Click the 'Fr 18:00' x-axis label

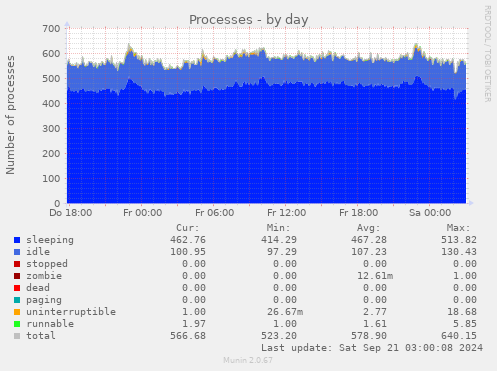click(359, 213)
